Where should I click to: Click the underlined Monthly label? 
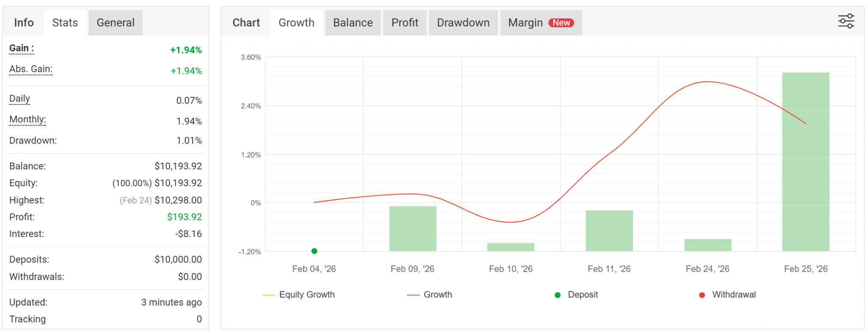pos(28,119)
